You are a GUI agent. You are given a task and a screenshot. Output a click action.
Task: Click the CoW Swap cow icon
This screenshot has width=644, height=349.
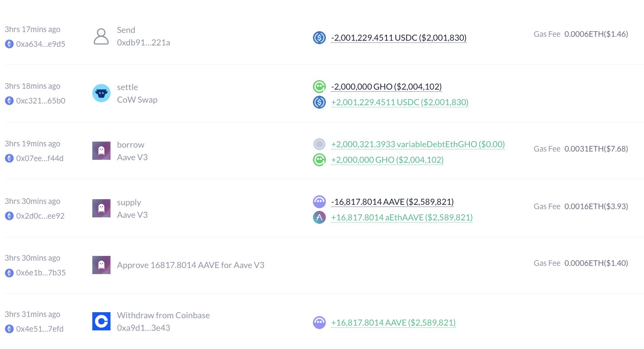coord(101,93)
